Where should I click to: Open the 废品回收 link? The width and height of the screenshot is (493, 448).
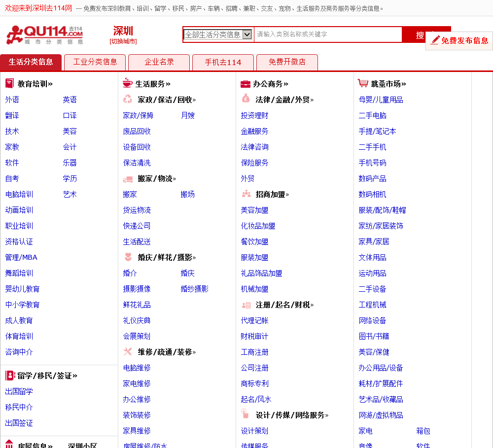click(x=137, y=131)
